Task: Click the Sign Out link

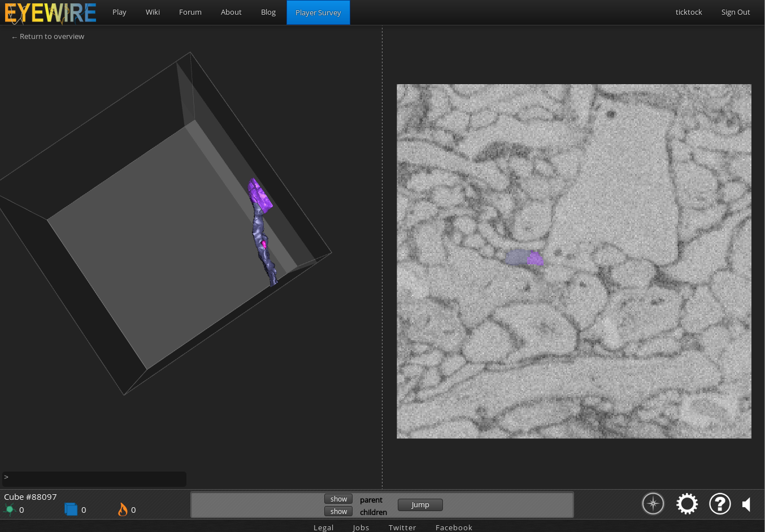Action: [735, 12]
